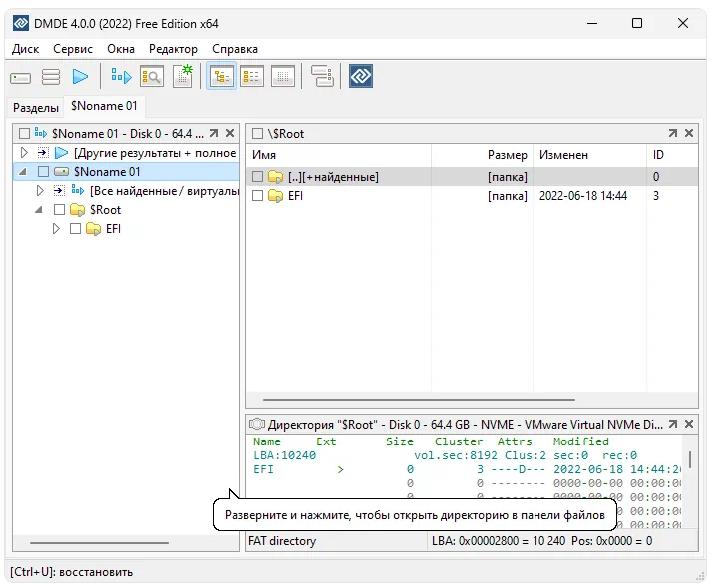The height and width of the screenshot is (588, 714).
Task: Select [Все найденные / виртуальные] tree label
Action: click(x=165, y=191)
